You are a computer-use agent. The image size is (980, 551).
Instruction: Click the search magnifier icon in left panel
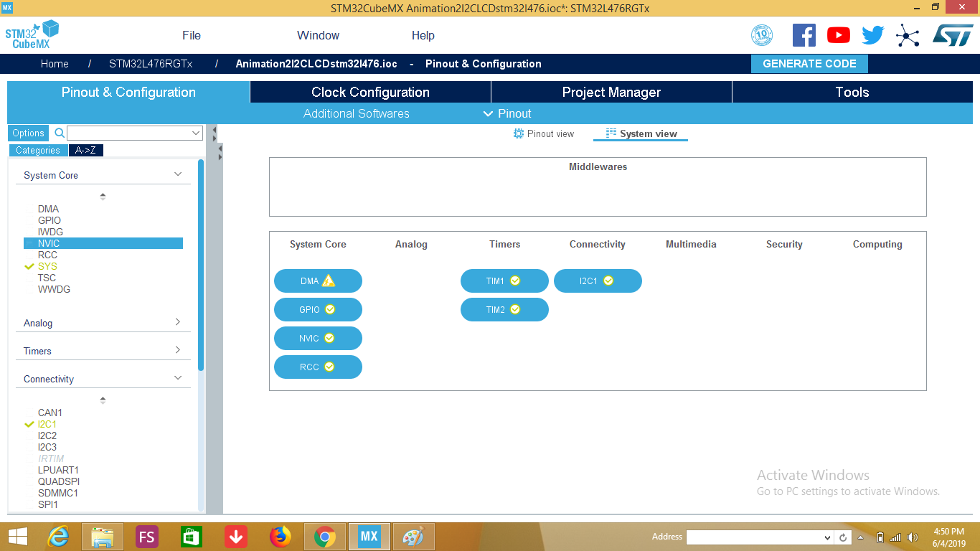60,133
